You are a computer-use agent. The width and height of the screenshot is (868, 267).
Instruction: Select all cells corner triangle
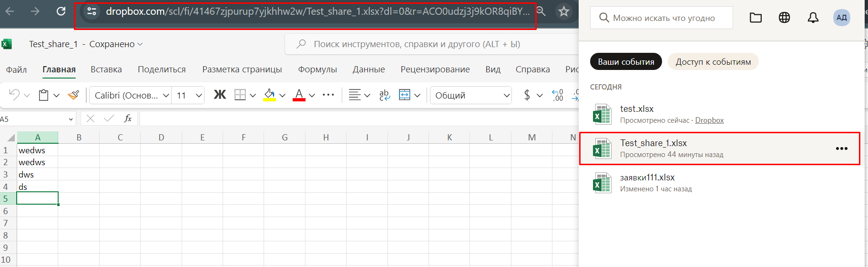tap(11, 138)
